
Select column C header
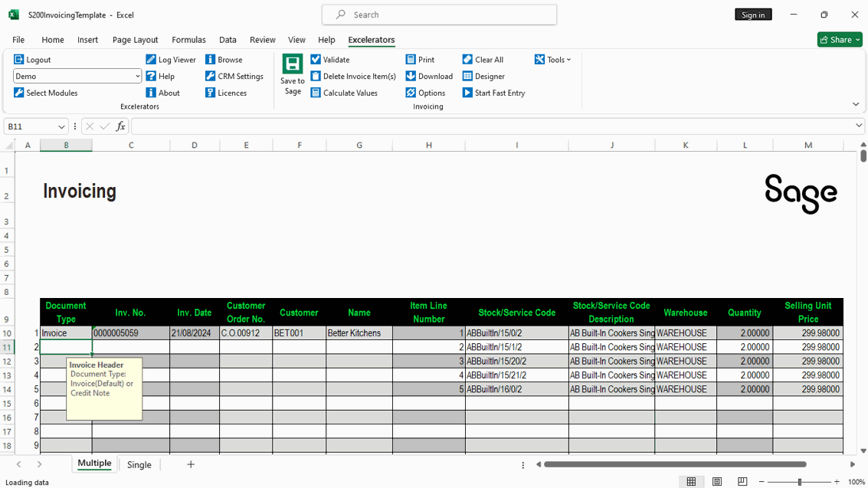[x=131, y=146]
